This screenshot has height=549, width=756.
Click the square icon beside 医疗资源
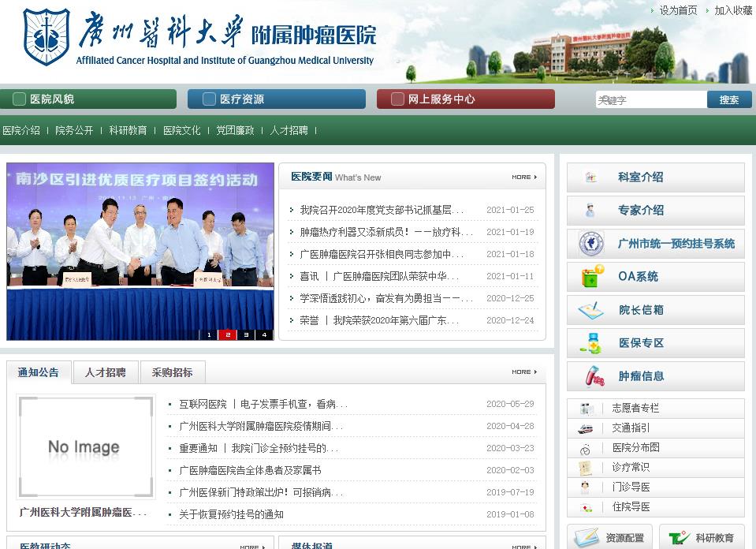pyautogui.click(x=209, y=99)
